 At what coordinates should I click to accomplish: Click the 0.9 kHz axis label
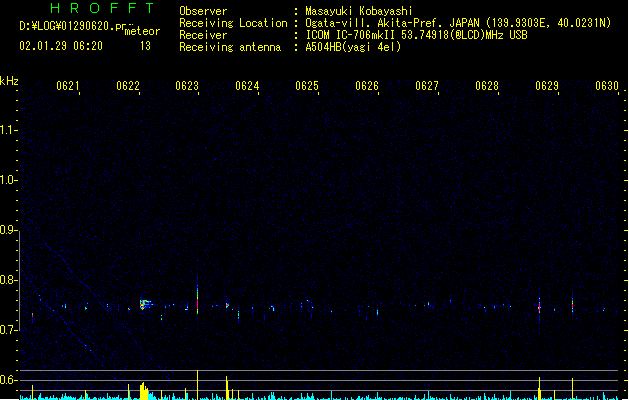point(8,230)
